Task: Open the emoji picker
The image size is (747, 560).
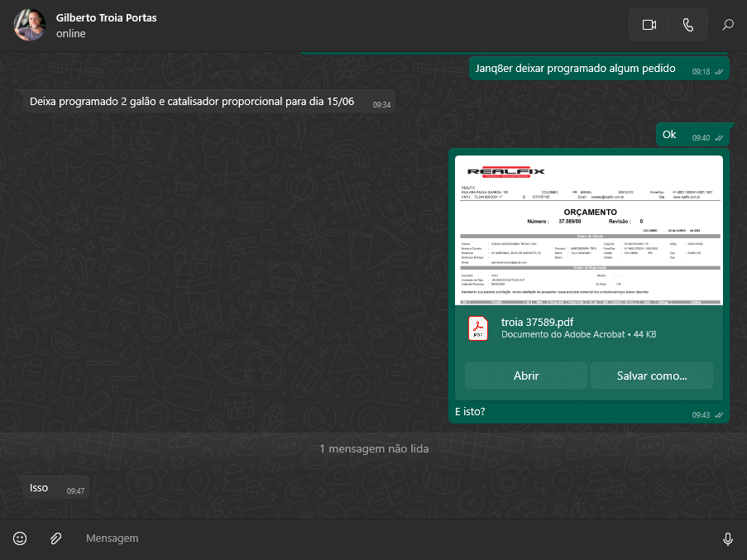Action: pyautogui.click(x=20, y=538)
